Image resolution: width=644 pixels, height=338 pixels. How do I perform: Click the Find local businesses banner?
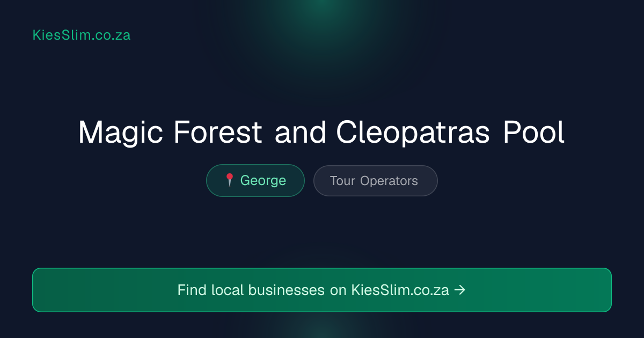click(x=322, y=290)
